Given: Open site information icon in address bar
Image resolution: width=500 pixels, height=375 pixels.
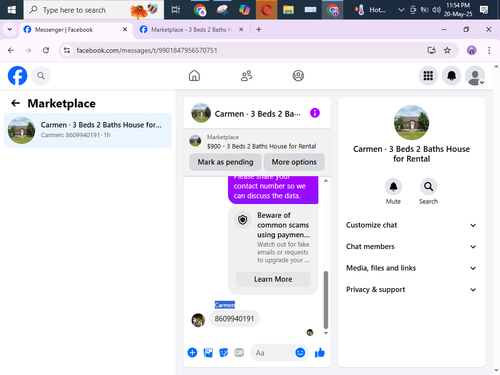Looking at the screenshot, I should point(67,50).
